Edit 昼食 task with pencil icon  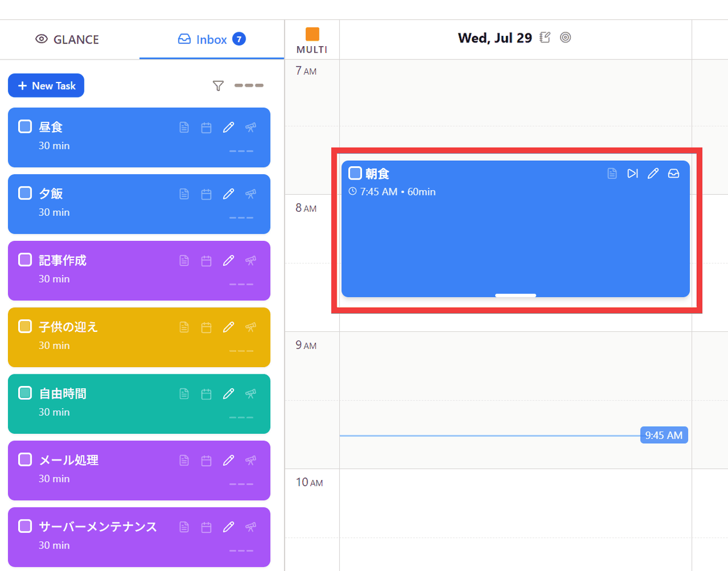(x=228, y=127)
